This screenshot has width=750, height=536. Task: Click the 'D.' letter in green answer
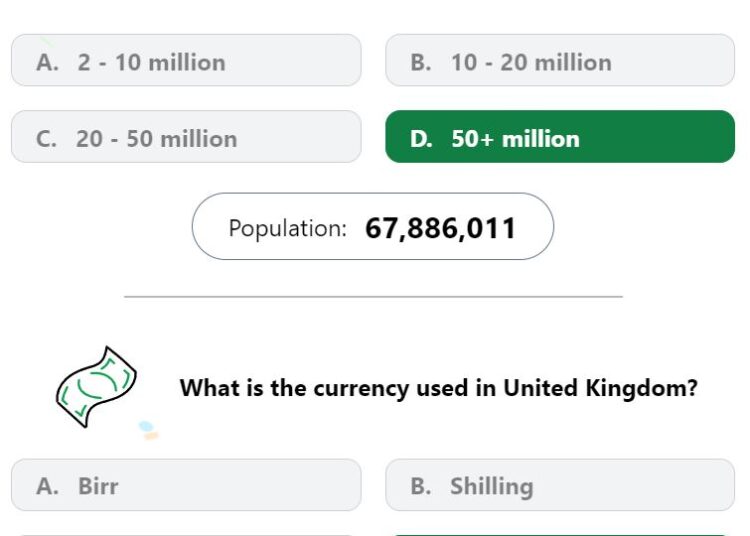coord(421,139)
